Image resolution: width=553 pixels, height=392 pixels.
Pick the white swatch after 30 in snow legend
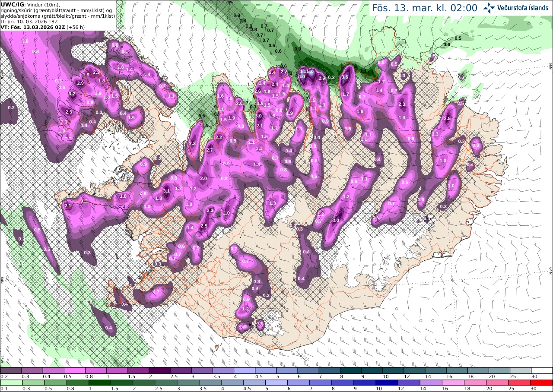tap(542, 370)
